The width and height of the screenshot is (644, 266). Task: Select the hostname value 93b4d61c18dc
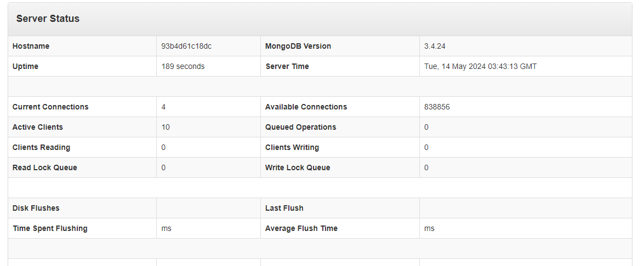186,47
